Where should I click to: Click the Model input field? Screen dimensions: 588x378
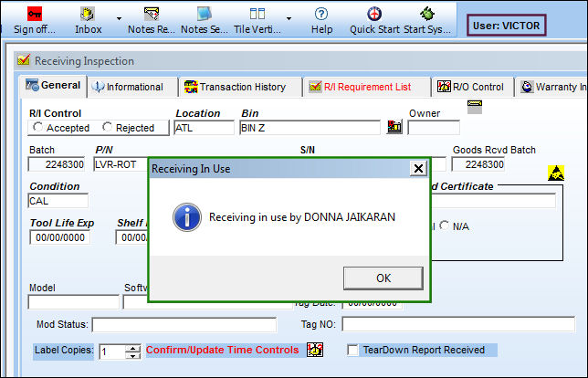click(73, 302)
